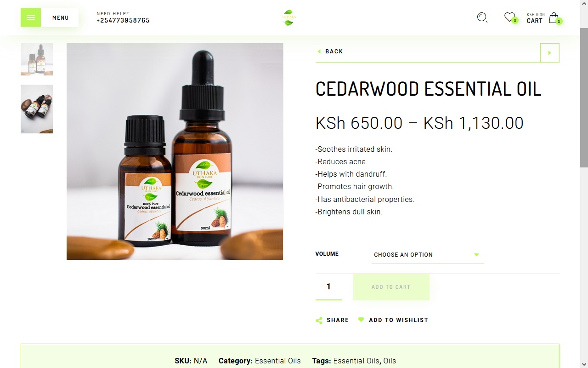
Task: Open the search magnifier icon
Action: 482,17
